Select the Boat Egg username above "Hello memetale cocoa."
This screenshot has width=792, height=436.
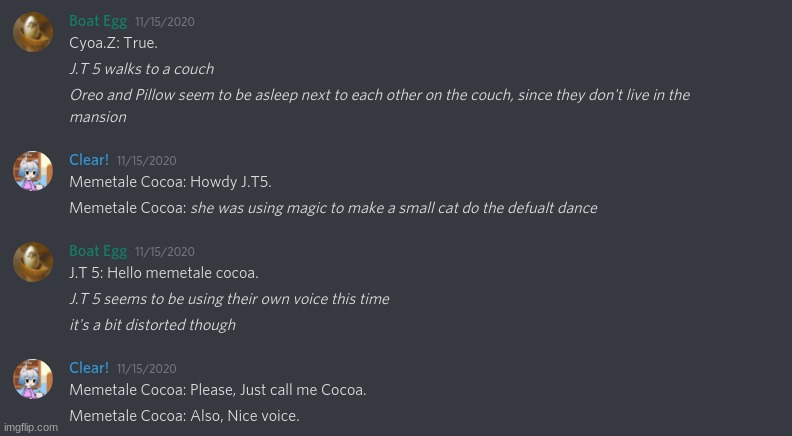97,251
